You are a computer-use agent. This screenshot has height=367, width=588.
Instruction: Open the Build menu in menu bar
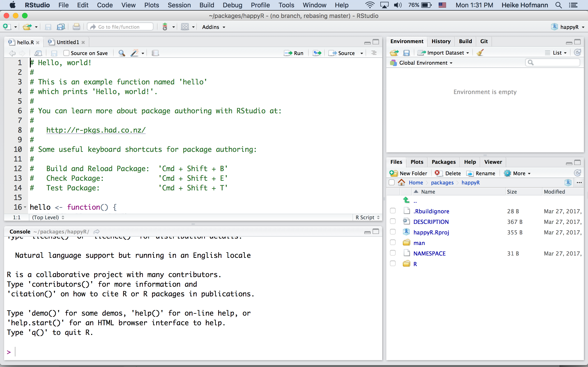tap(206, 5)
